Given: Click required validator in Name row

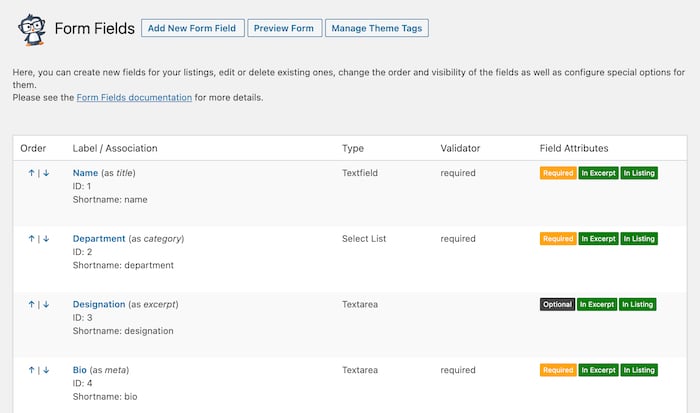Looking at the screenshot, I should click(x=458, y=173).
